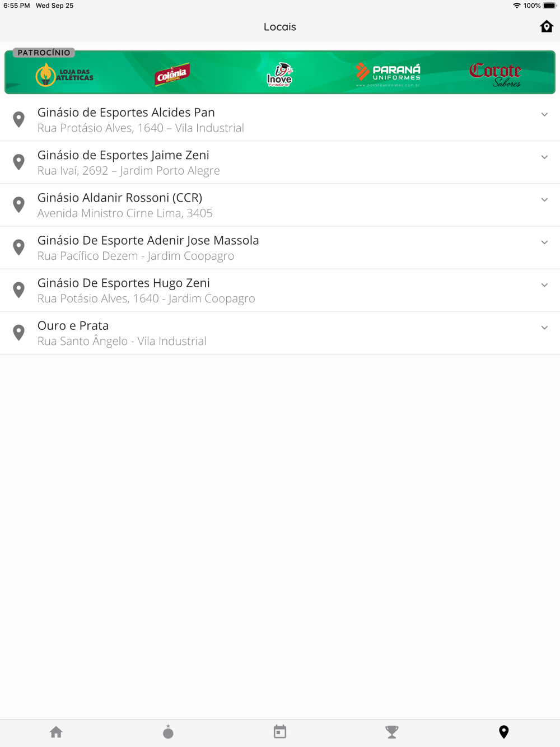Click pin icon beside Ouro e Prata
This screenshot has height=747, width=560.
click(19, 333)
